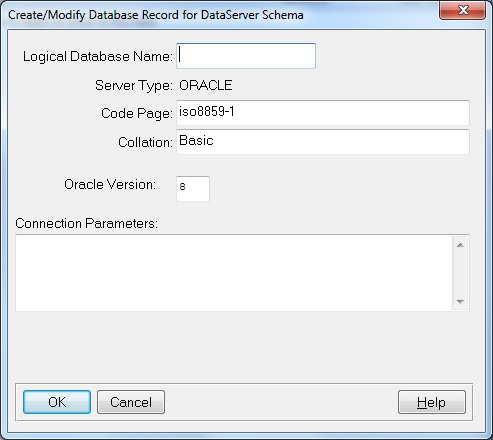Click the Collation field showing Basic
Image resolution: width=493 pixels, height=440 pixels.
(323, 142)
